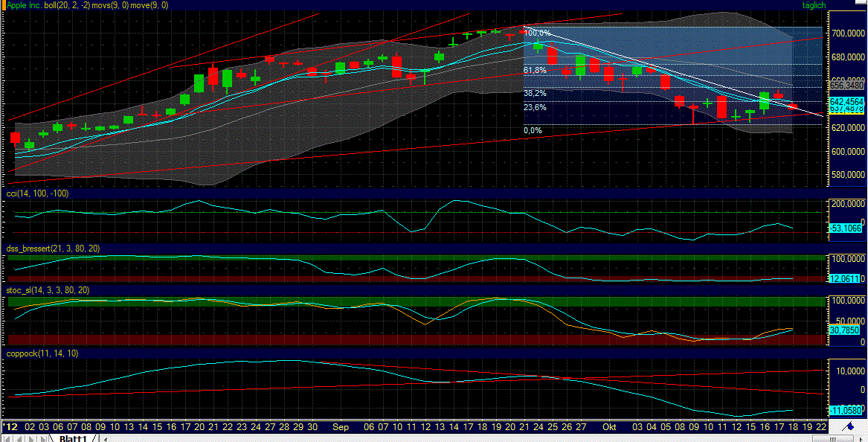
Task: Open the täglich timeframe selector
Action: click(815, 5)
